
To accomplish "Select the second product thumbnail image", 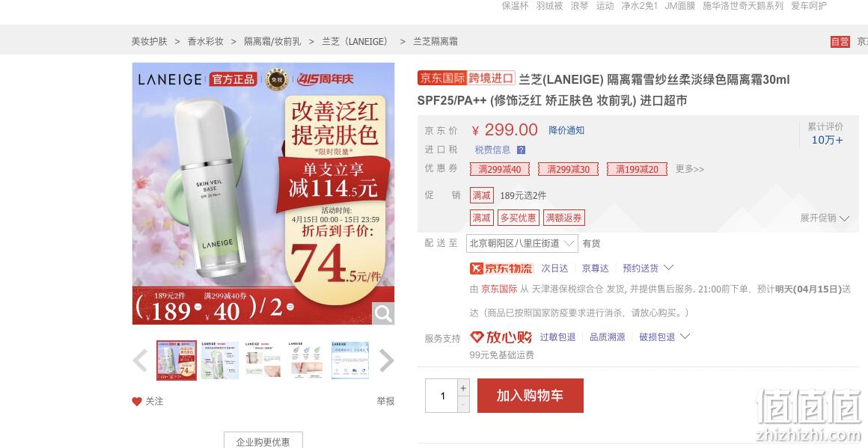I will point(220,360).
